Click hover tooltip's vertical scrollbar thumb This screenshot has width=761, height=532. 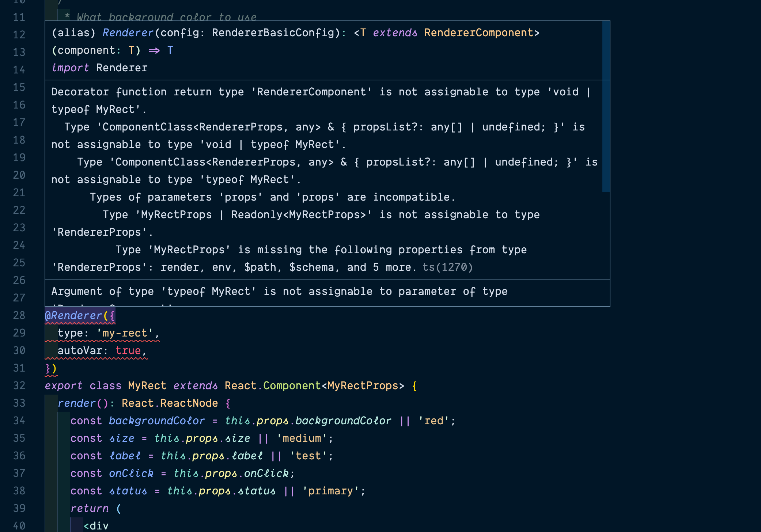606,107
